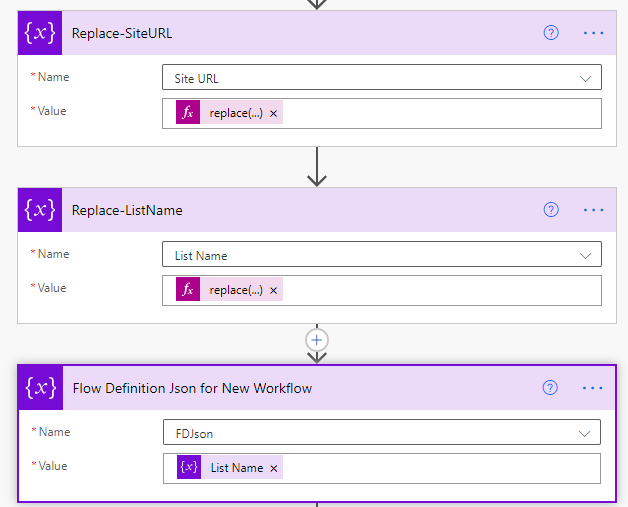628x507 pixels.
Task: Open Flow Definition Json ellipsis menu
Action: [594, 388]
